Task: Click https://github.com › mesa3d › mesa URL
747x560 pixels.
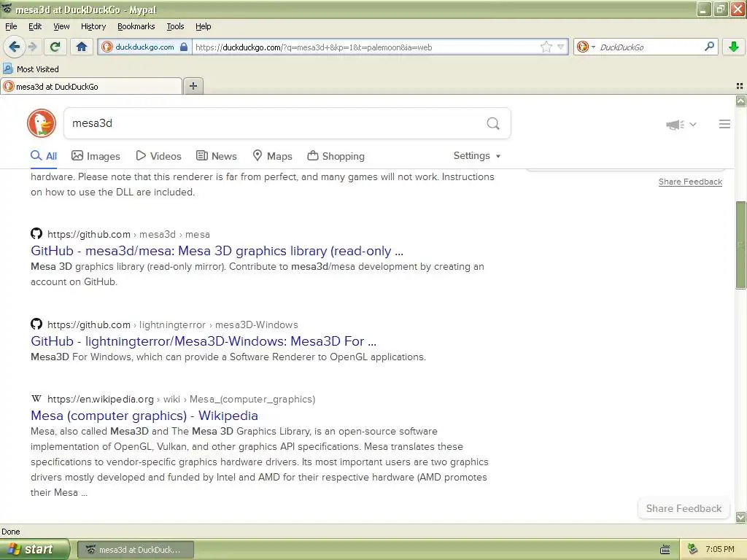Action: pos(128,234)
